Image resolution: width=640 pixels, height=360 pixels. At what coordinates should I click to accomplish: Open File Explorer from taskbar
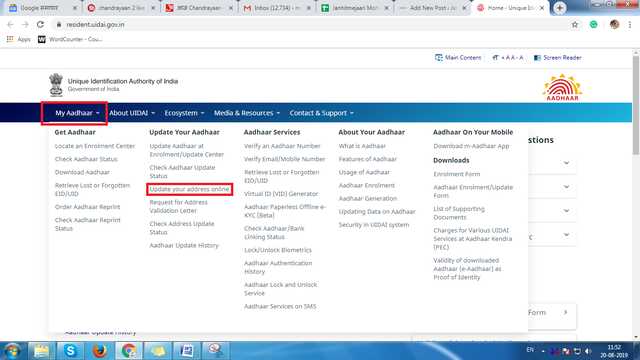click(41, 351)
